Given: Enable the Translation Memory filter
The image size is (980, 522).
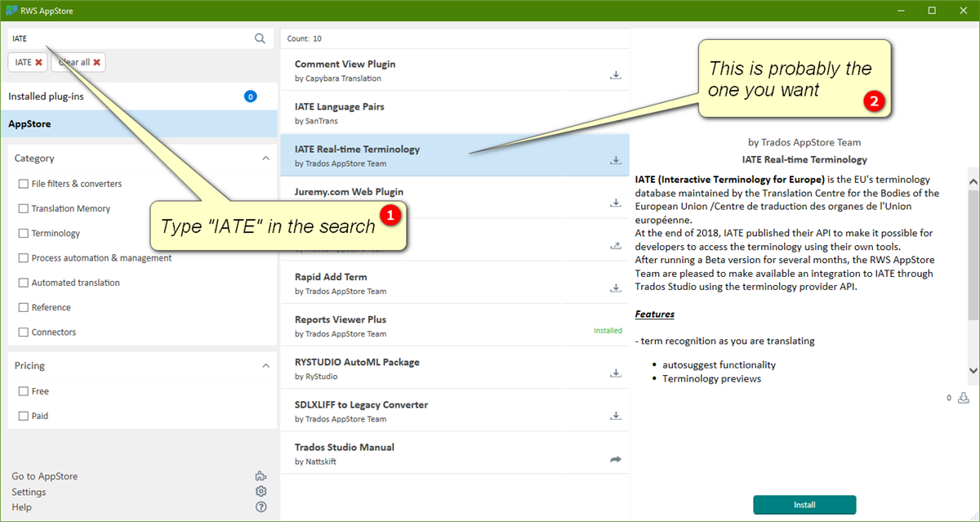Looking at the screenshot, I should (x=24, y=208).
